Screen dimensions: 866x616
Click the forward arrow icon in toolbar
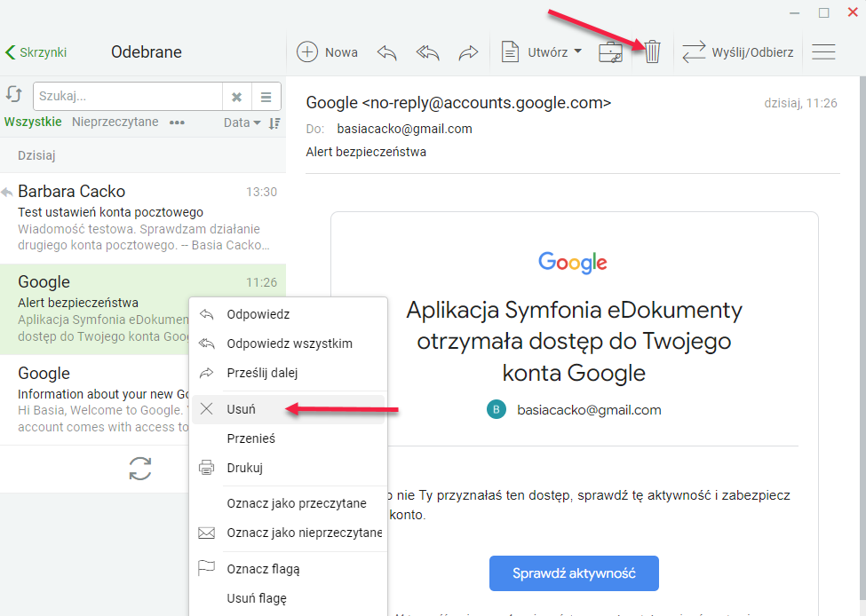pyautogui.click(x=468, y=52)
